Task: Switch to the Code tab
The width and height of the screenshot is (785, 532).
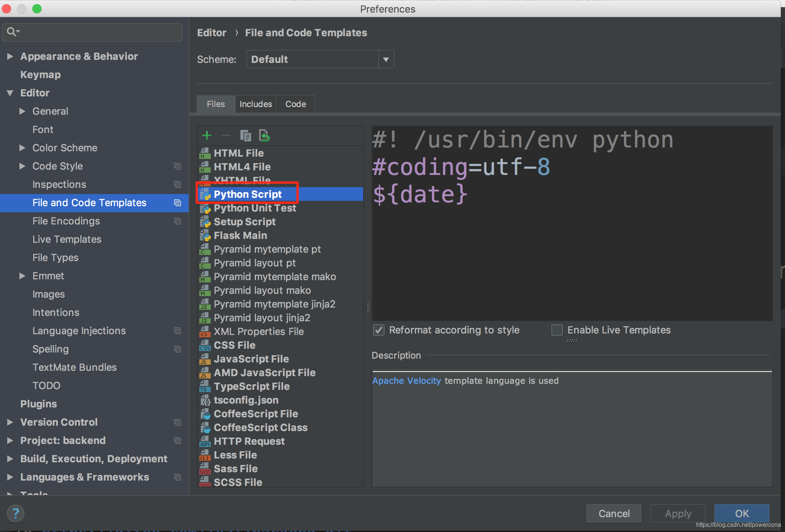Action: tap(296, 104)
